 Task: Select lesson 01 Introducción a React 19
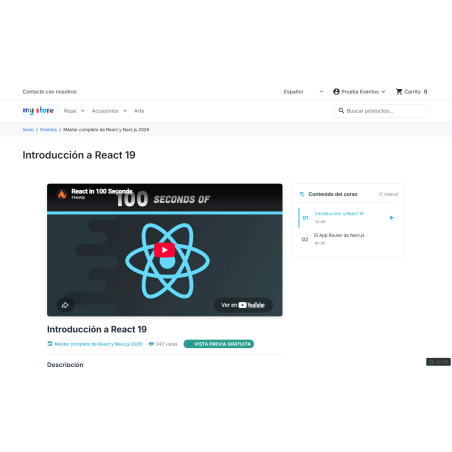coord(348,217)
